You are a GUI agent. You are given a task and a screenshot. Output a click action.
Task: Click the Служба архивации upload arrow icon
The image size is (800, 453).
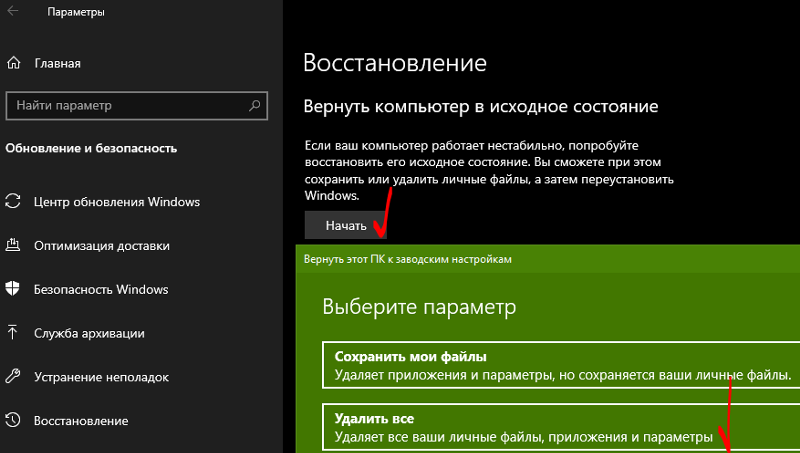13,333
